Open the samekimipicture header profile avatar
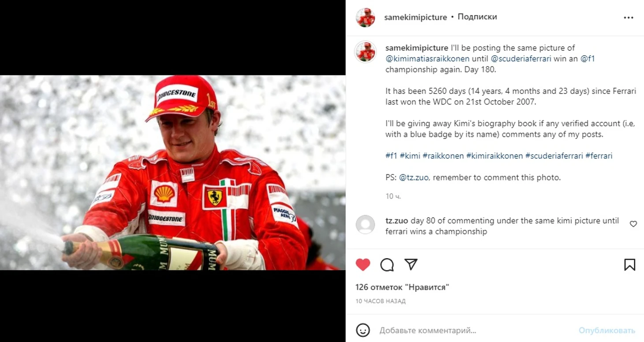Viewport: 644px width, 342px height. [x=366, y=18]
